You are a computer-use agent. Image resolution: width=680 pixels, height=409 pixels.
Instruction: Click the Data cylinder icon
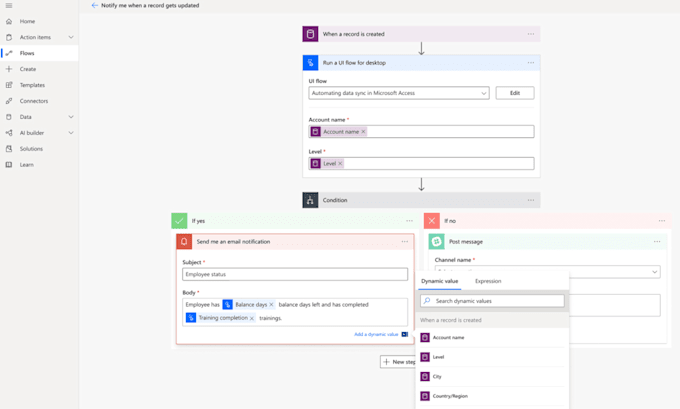click(x=9, y=117)
